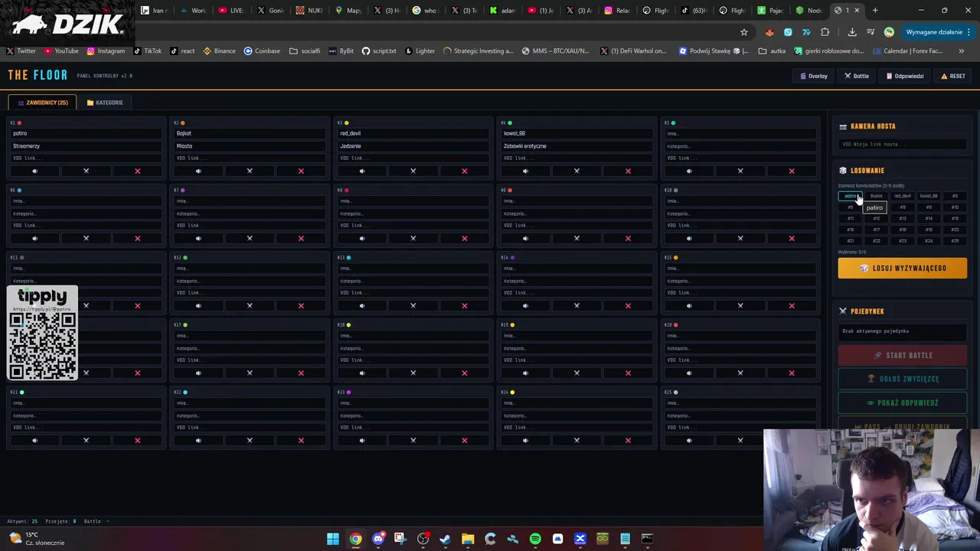Open the Windows Start menu
Viewport: 980px width, 551px height.
333,539
